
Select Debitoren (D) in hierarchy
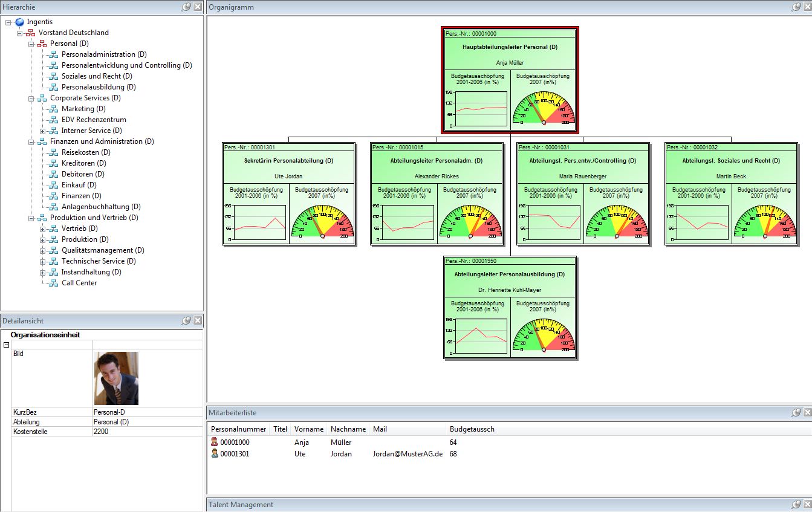84,174
